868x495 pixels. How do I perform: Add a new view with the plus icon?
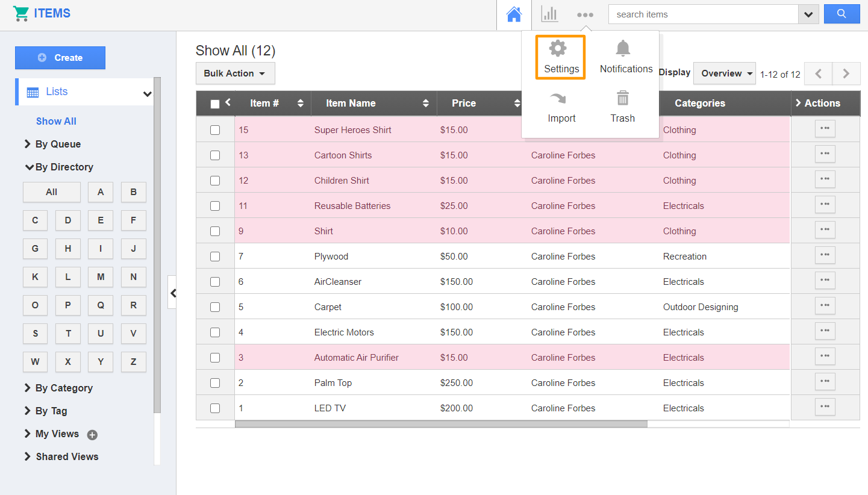pyautogui.click(x=92, y=434)
